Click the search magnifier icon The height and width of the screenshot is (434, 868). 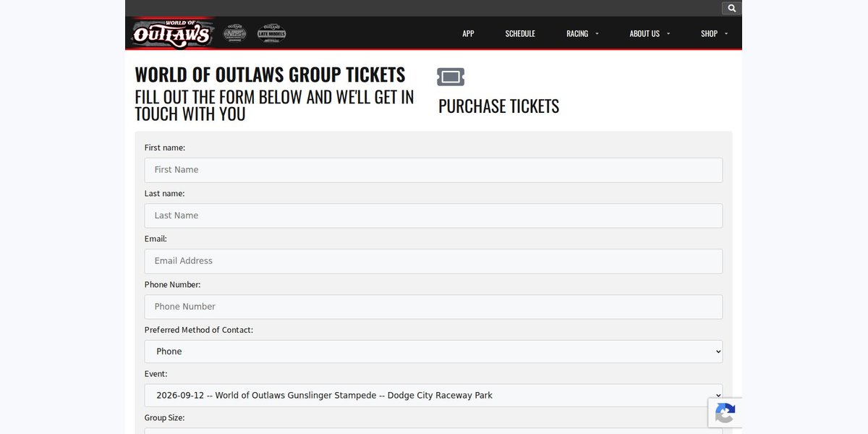[x=731, y=9]
